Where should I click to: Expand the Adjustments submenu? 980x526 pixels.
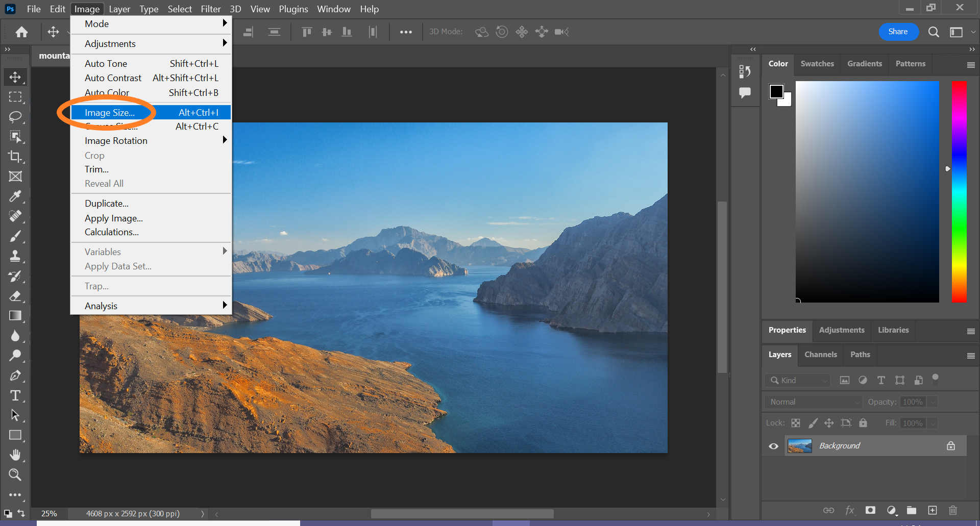(x=151, y=44)
